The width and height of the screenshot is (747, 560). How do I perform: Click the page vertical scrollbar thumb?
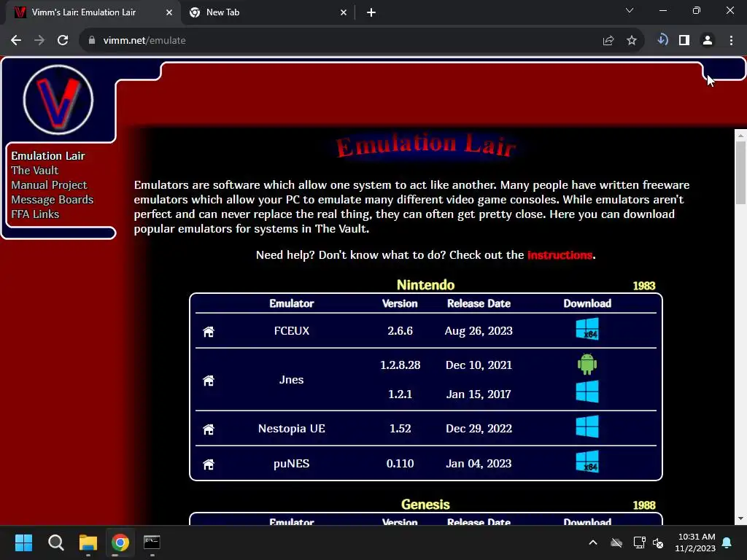click(740, 173)
